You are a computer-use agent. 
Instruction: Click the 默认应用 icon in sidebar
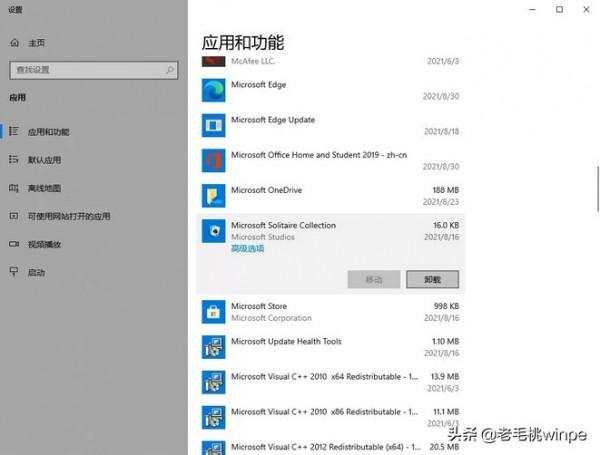pos(14,159)
